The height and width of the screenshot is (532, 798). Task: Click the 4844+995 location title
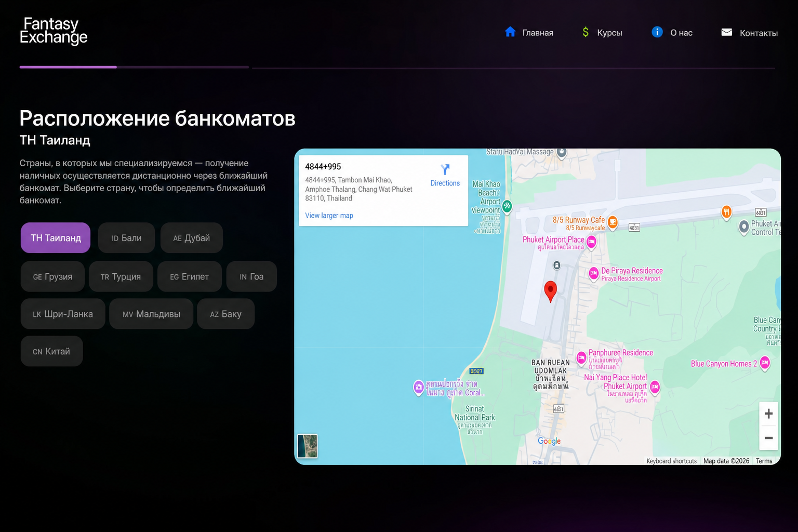[x=323, y=167]
